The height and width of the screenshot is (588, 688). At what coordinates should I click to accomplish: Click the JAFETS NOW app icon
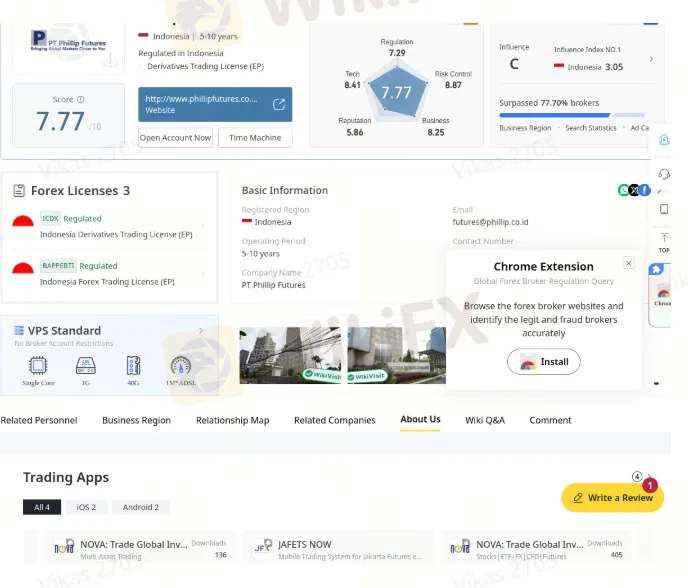click(263, 547)
